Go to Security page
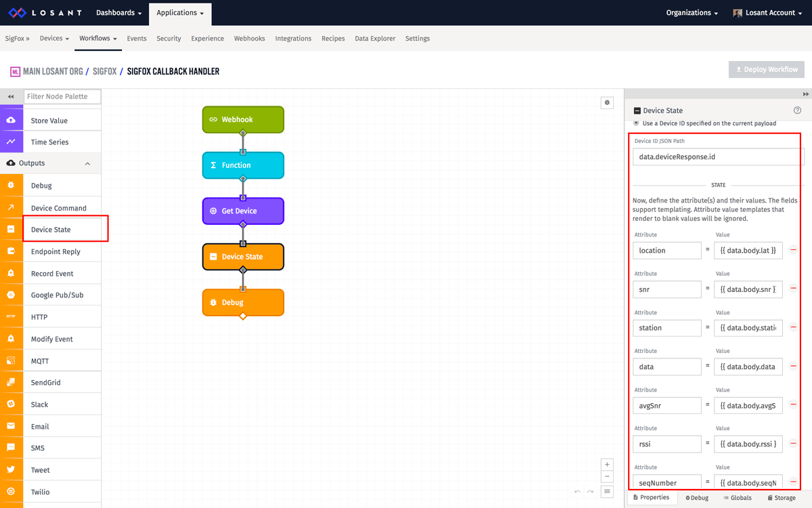This screenshot has height=508, width=812. click(x=168, y=39)
